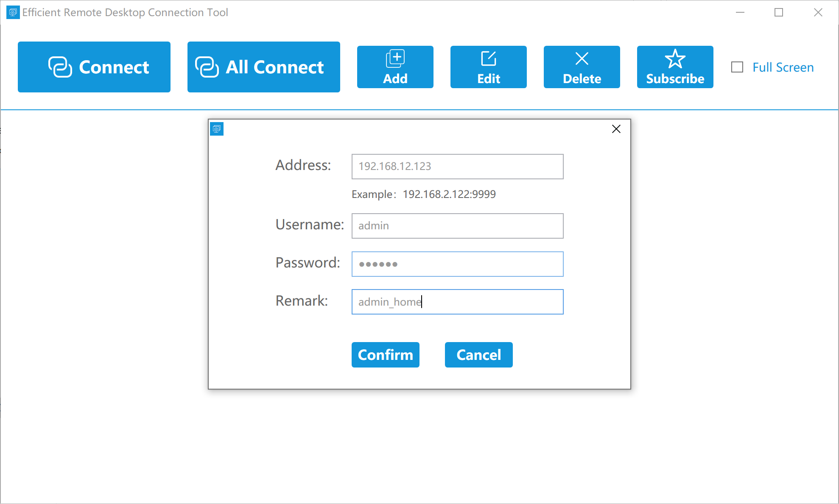Click the dialog's small monitor icon
This screenshot has height=504, width=839.
pyautogui.click(x=217, y=129)
